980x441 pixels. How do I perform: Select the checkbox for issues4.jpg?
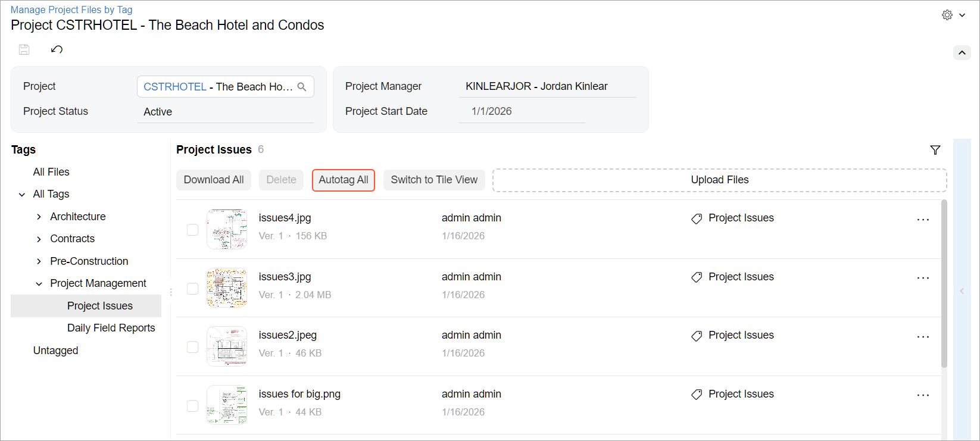click(x=192, y=229)
